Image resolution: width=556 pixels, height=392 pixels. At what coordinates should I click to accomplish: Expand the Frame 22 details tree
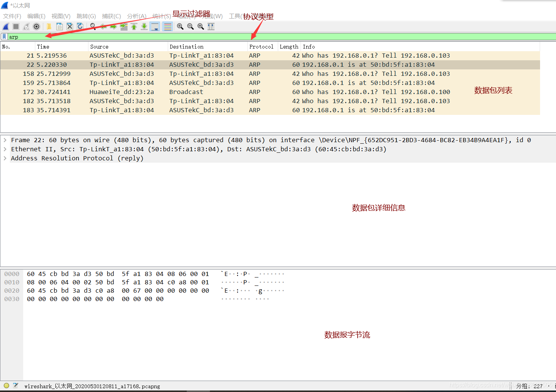coord(5,140)
